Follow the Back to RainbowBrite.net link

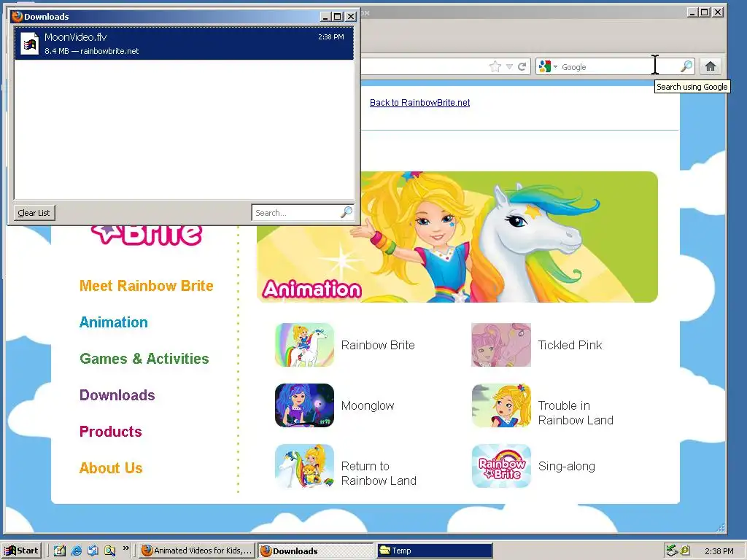click(x=419, y=102)
